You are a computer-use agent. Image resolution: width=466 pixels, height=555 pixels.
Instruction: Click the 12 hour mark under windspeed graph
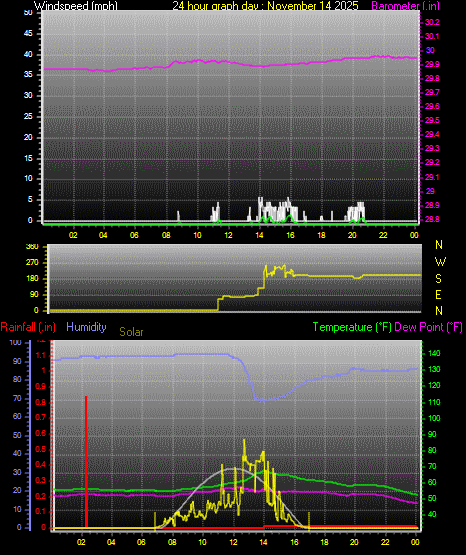[x=228, y=235]
